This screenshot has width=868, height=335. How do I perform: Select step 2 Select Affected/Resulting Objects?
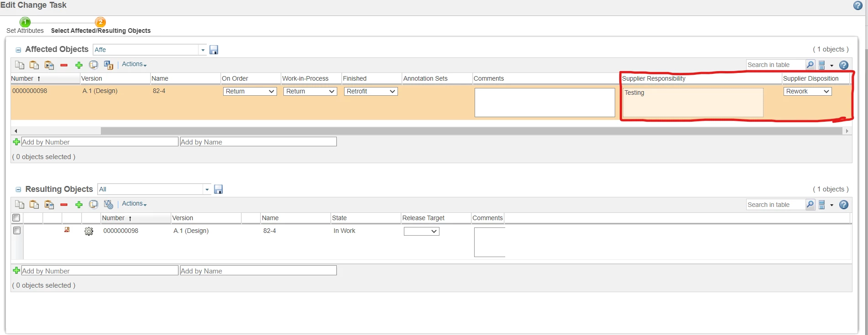click(x=100, y=22)
